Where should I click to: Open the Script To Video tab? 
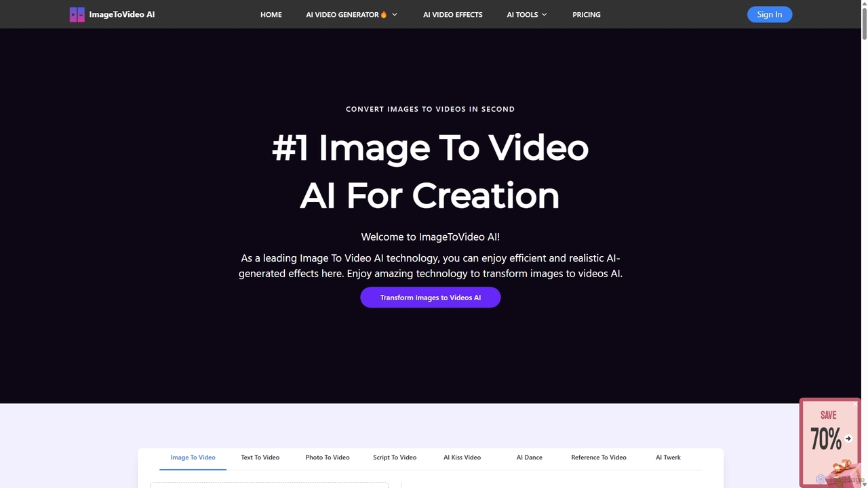pyautogui.click(x=395, y=457)
